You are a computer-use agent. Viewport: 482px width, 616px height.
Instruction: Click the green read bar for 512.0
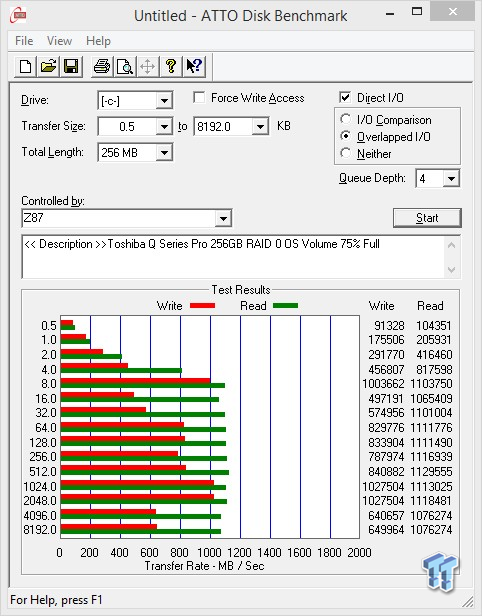click(145, 473)
